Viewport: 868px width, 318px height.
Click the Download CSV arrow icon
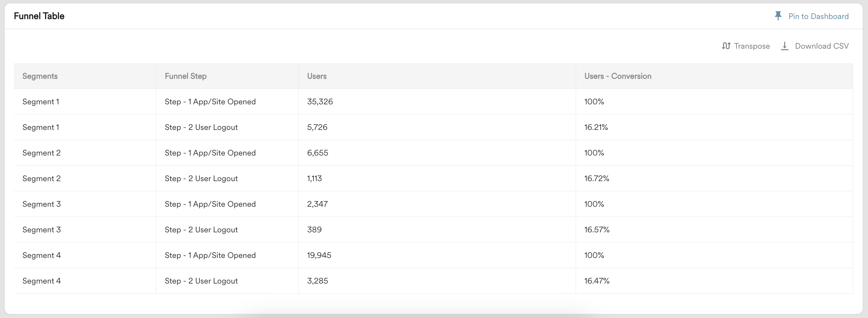click(784, 46)
